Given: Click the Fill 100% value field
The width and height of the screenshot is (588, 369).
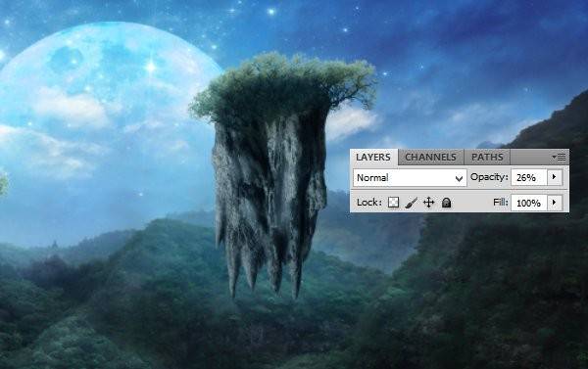Looking at the screenshot, I should pos(529,203).
